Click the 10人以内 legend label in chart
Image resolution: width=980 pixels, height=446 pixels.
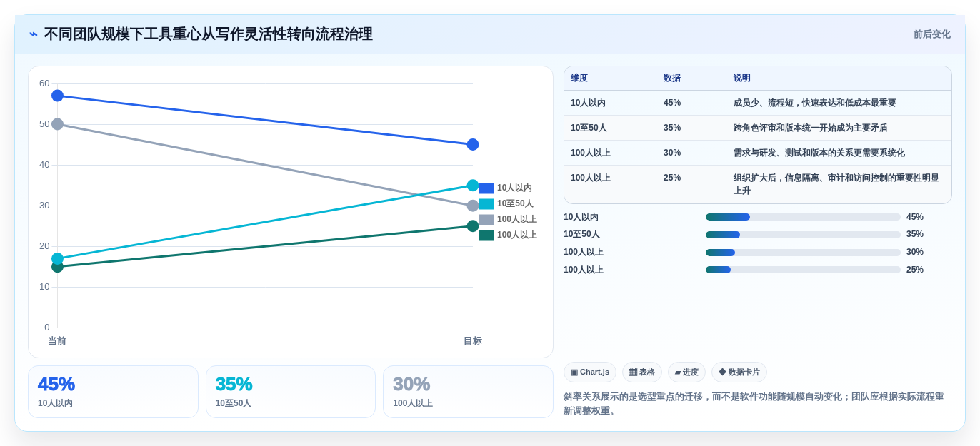pyautogui.click(x=514, y=188)
